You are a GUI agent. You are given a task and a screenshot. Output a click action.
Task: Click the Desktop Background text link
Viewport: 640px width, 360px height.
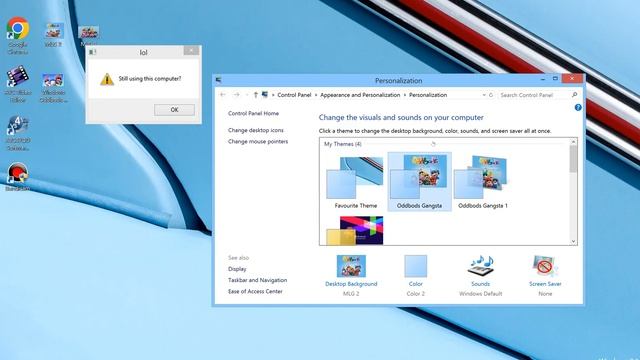point(351,284)
